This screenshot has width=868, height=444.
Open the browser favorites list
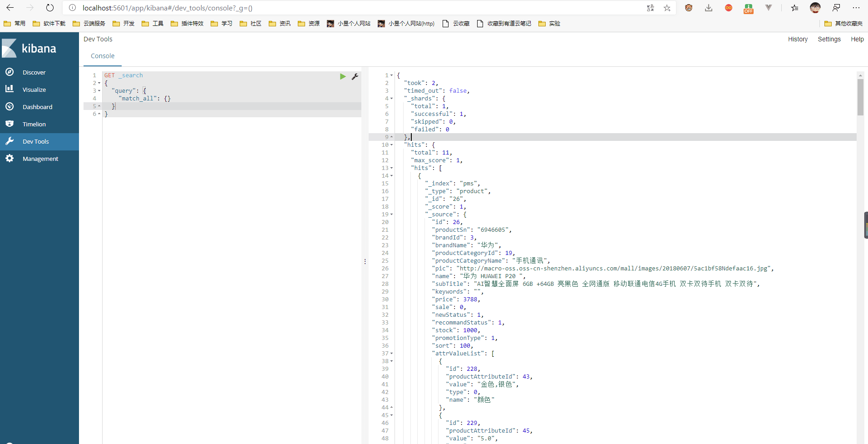(794, 8)
